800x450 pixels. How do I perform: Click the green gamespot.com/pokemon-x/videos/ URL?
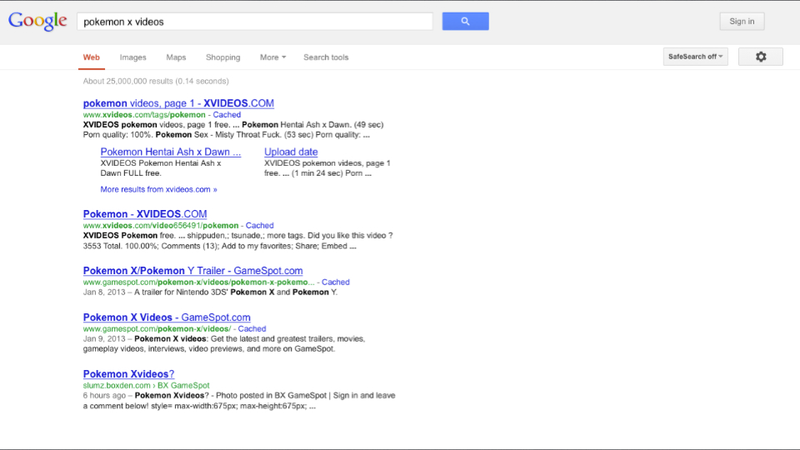pos(157,329)
